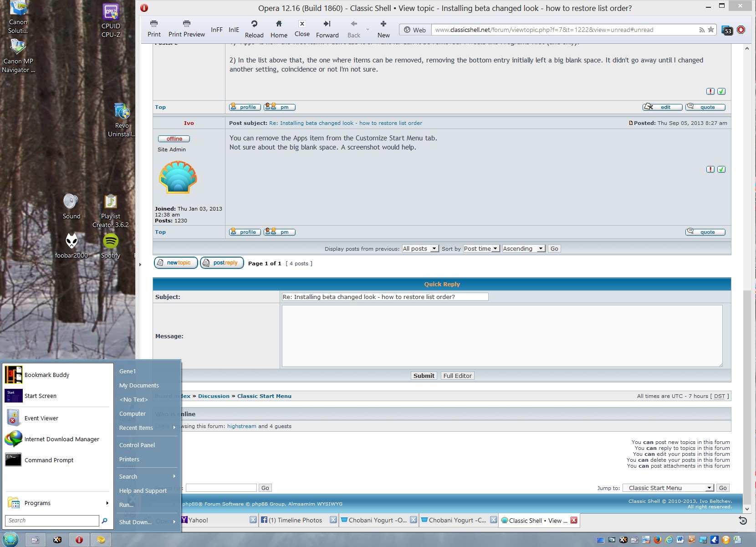This screenshot has height=547, width=756.
Task: Open Spotify desktop icon
Action: 111,242
